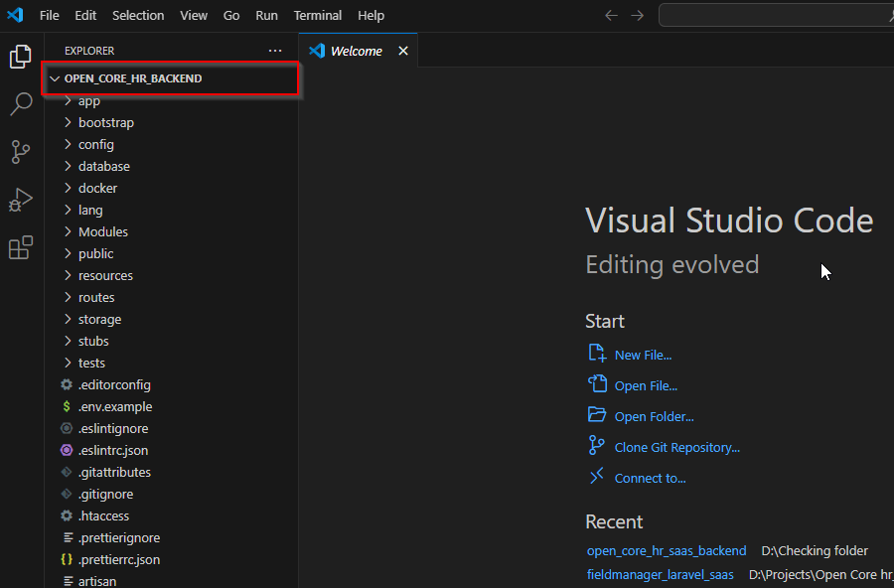The height and width of the screenshot is (588, 894).
Task: Expand the app folder
Action: [x=68, y=101]
